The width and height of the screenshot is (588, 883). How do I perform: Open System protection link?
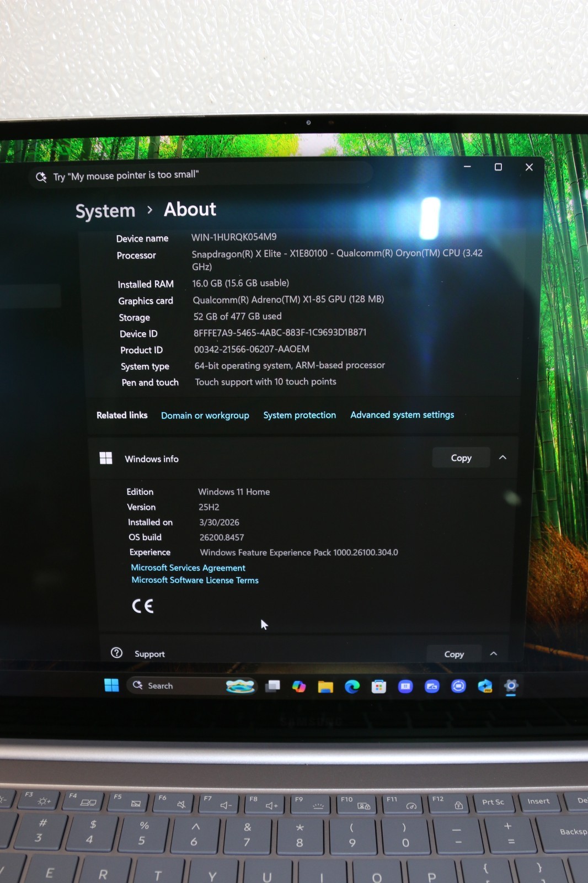pyautogui.click(x=300, y=415)
